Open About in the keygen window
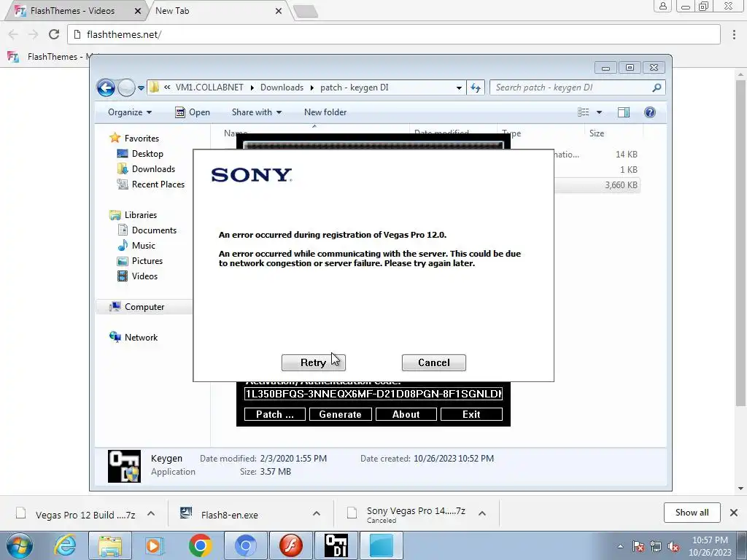This screenshot has height=560, width=747. (406, 414)
